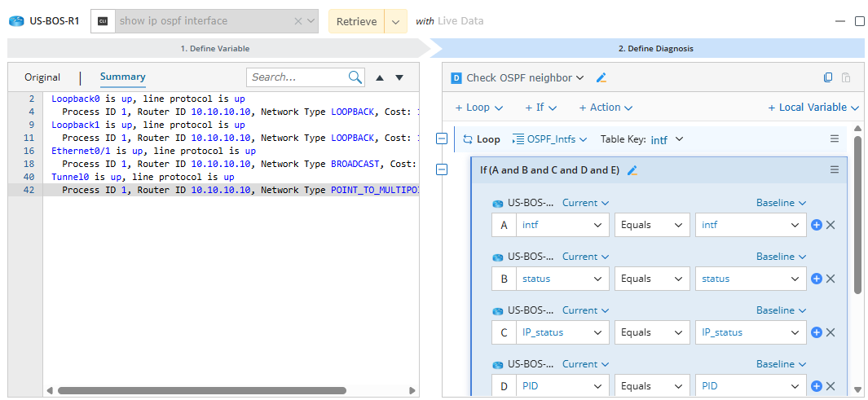Switch to the Original tab
Screen dimensions: 868x400
coord(42,77)
